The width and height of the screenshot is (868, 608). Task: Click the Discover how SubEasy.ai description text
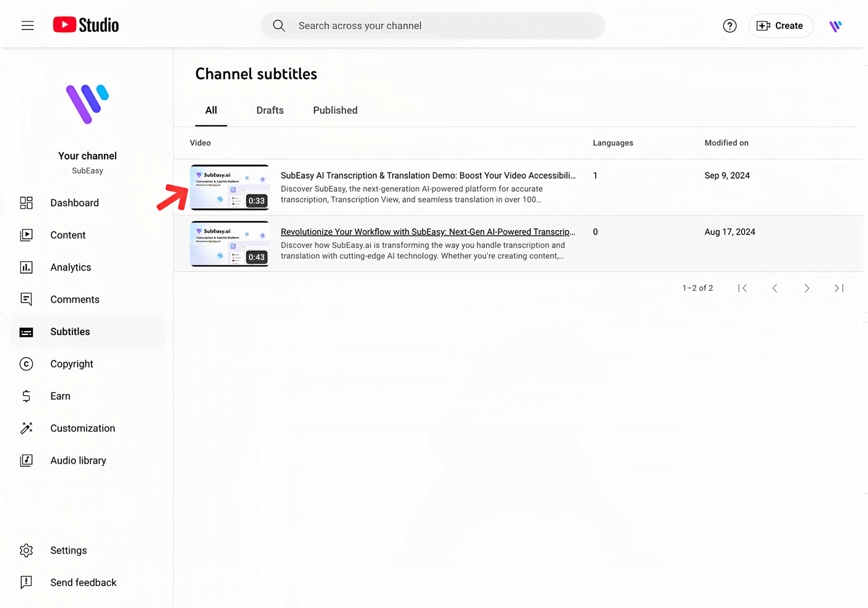coord(423,250)
